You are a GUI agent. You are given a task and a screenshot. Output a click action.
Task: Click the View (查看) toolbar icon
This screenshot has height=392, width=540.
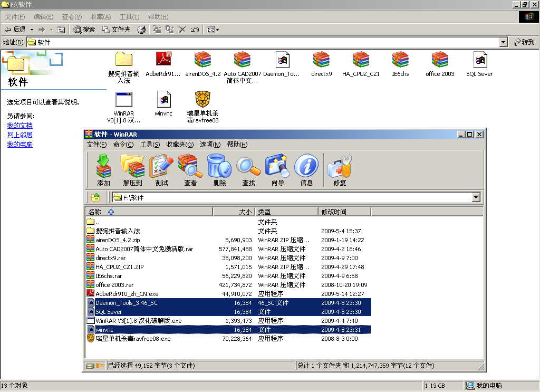tap(190, 170)
